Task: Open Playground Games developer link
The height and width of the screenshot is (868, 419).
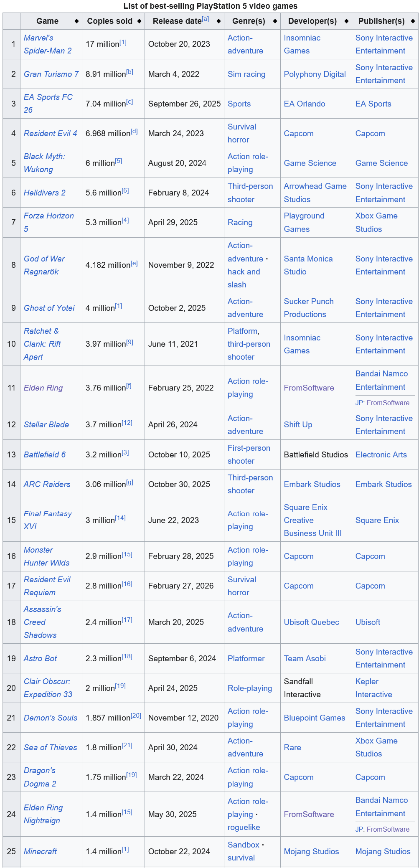Action: [304, 222]
